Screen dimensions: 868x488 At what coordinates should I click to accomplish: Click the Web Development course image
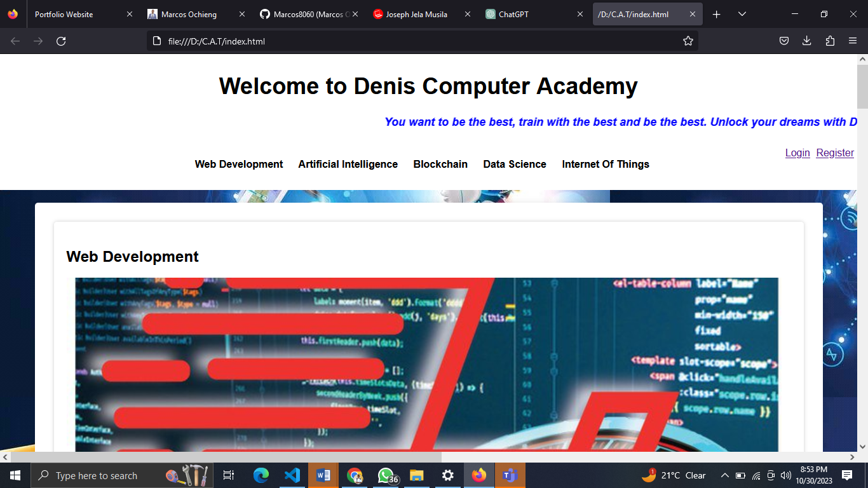pyautogui.click(x=426, y=365)
